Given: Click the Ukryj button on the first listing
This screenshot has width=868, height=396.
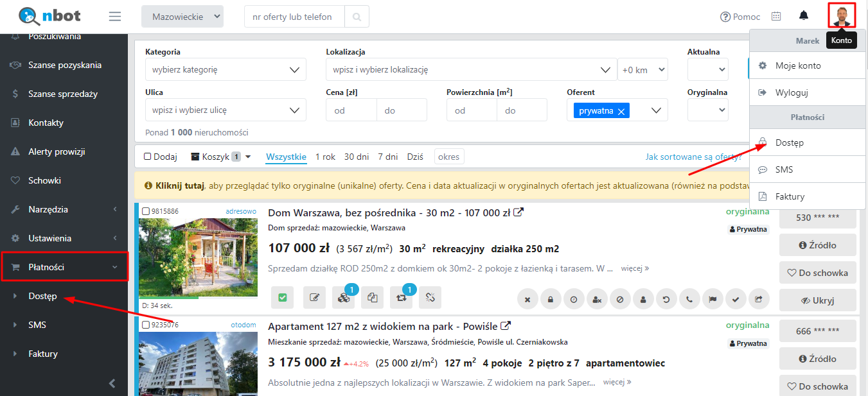Looking at the screenshot, I should click(x=817, y=300).
